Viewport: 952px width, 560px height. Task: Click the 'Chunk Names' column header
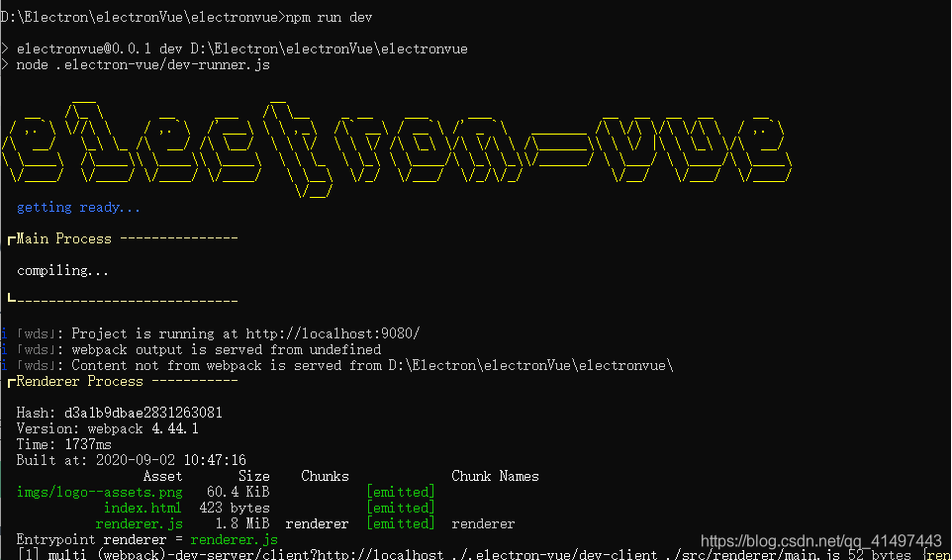(496, 476)
